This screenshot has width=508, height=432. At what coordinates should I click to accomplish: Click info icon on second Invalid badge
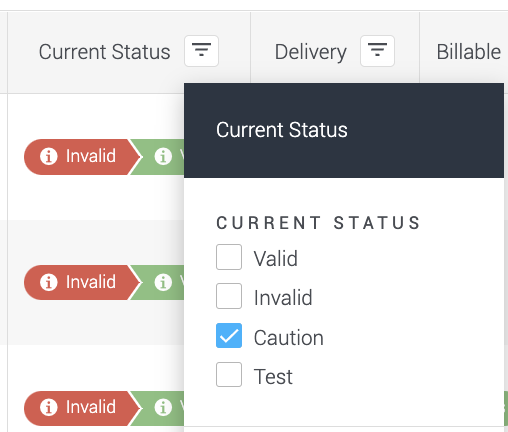coord(49,282)
